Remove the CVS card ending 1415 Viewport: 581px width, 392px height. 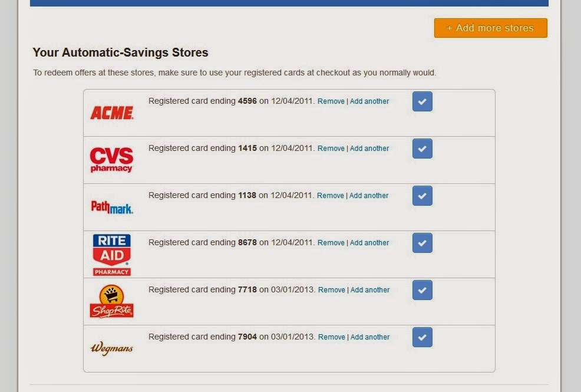(331, 148)
